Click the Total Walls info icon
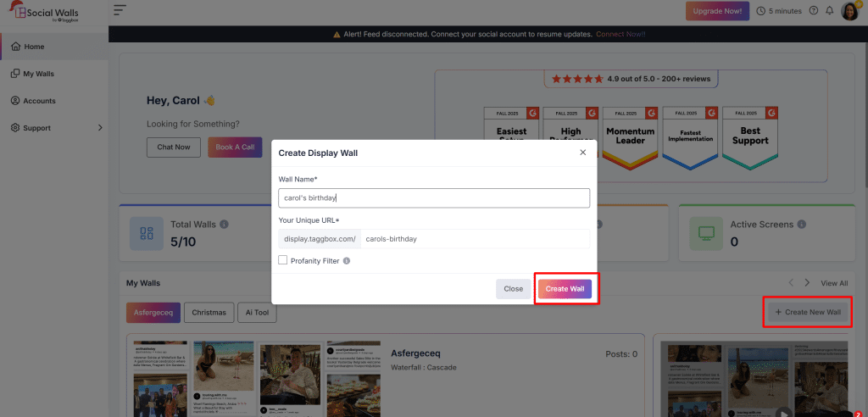This screenshot has width=868, height=417. click(224, 225)
